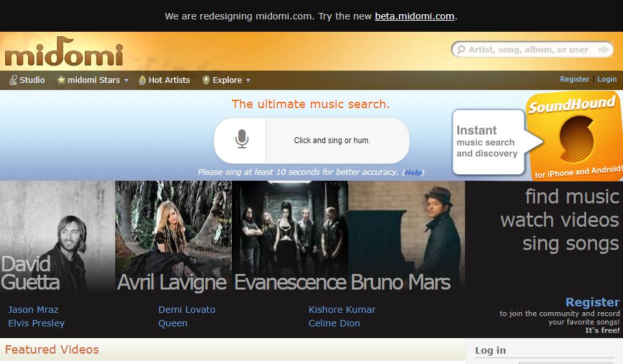Click 'The ultimate music search.' tagline
Viewport: 623px width, 364px height.
point(311,104)
